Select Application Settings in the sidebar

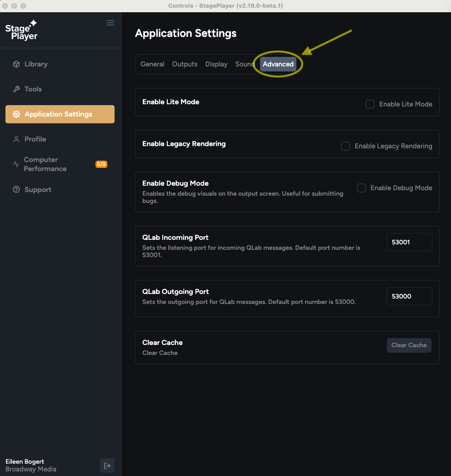pos(60,114)
